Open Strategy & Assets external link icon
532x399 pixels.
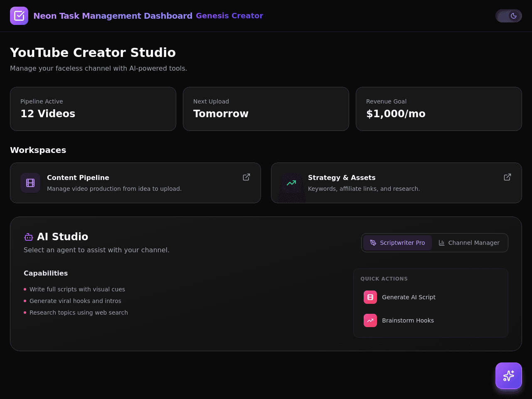point(507,177)
